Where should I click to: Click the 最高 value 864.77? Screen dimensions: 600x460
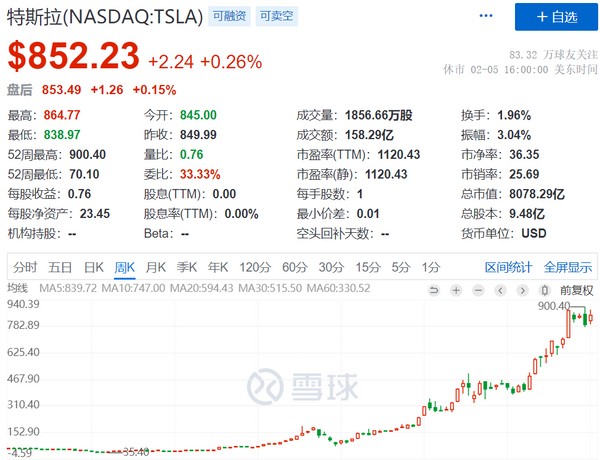click(x=62, y=115)
